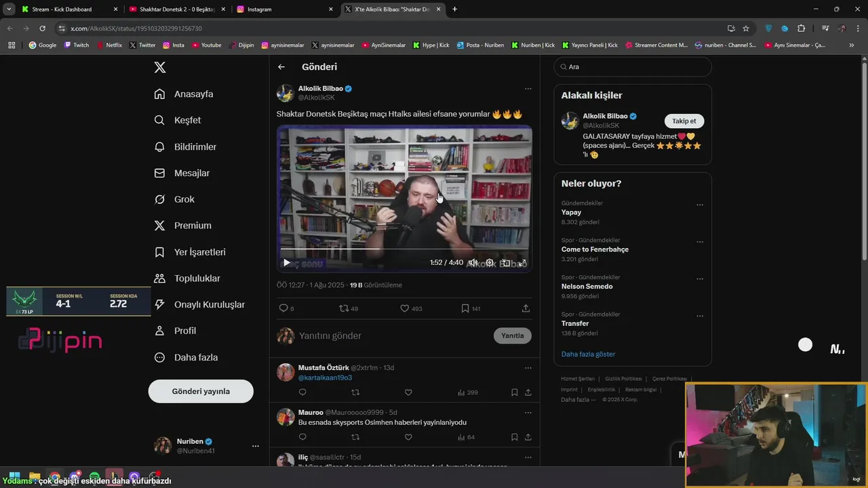Open Mustafa Öztürk reply options menu
Viewport: 868px width, 488px height.
click(x=528, y=368)
